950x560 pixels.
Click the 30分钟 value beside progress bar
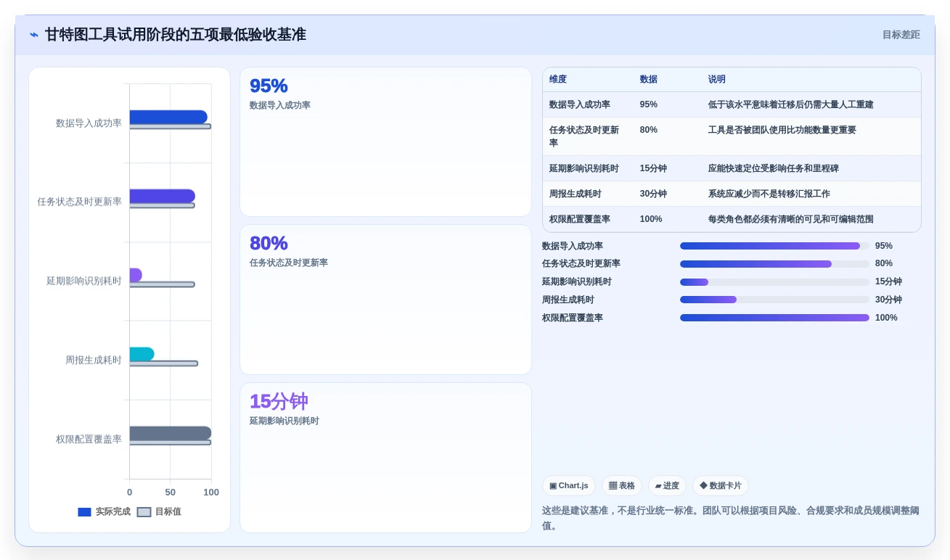coord(888,300)
